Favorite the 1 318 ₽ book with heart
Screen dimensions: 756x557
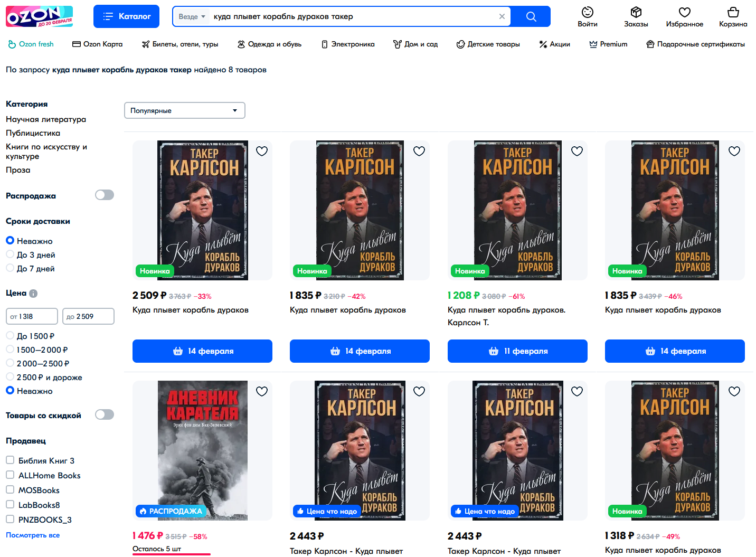[x=734, y=391]
